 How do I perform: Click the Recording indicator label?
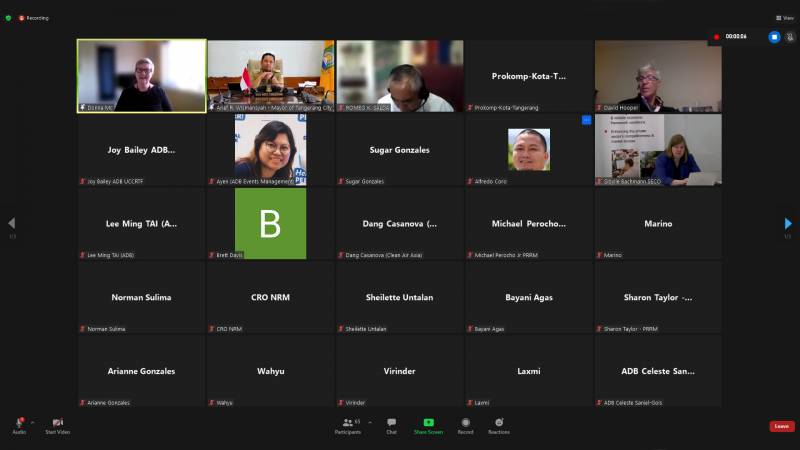point(34,18)
